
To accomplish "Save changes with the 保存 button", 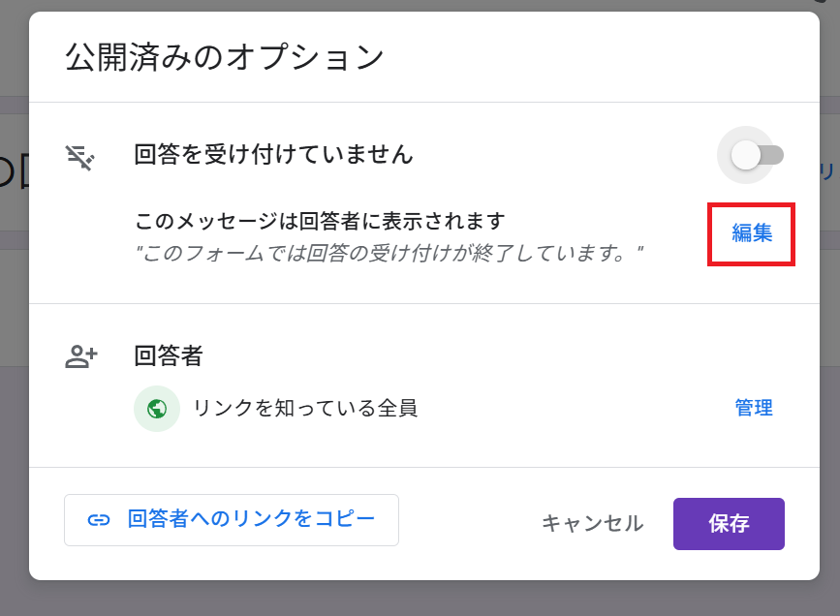I will [x=729, y=524].
